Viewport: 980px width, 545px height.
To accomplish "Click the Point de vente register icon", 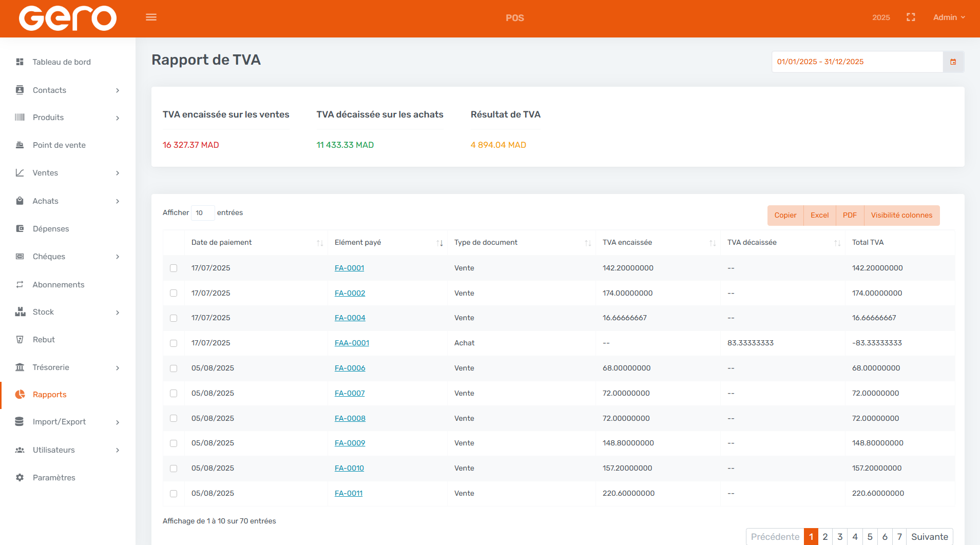I will [x=20, y=145].
